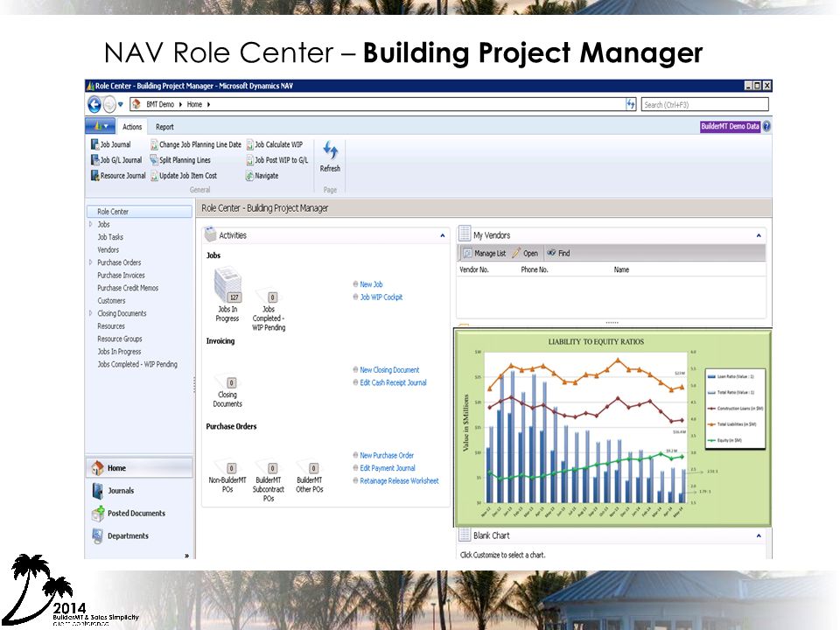This screenshot has width=840, height=630.
Task: Open Jobs In Progress navigation item
Action: coord(120,352)
